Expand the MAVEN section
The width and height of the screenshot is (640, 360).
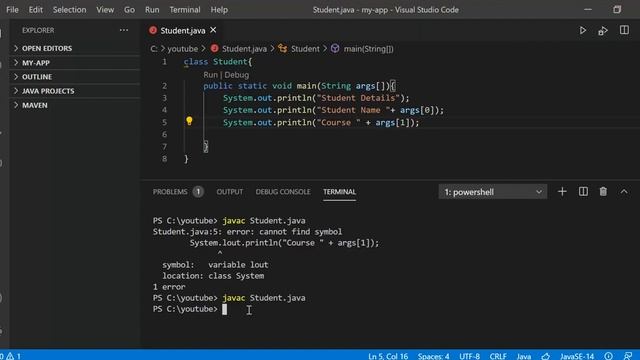75,105
